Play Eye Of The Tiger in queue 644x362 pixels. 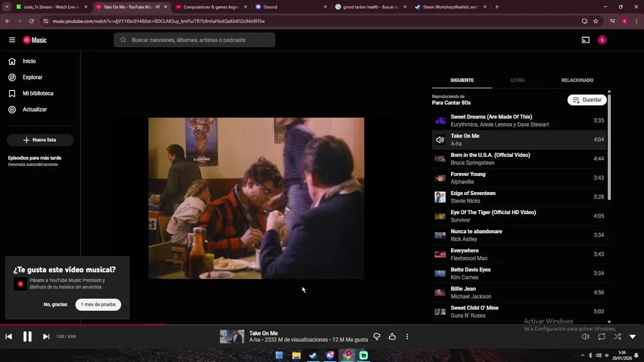point(519,216)
